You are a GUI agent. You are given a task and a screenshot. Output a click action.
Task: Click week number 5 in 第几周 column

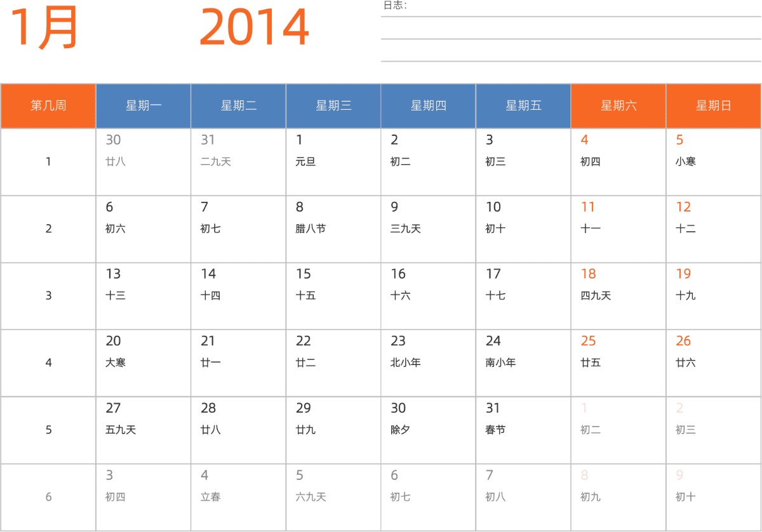(48, 430)
